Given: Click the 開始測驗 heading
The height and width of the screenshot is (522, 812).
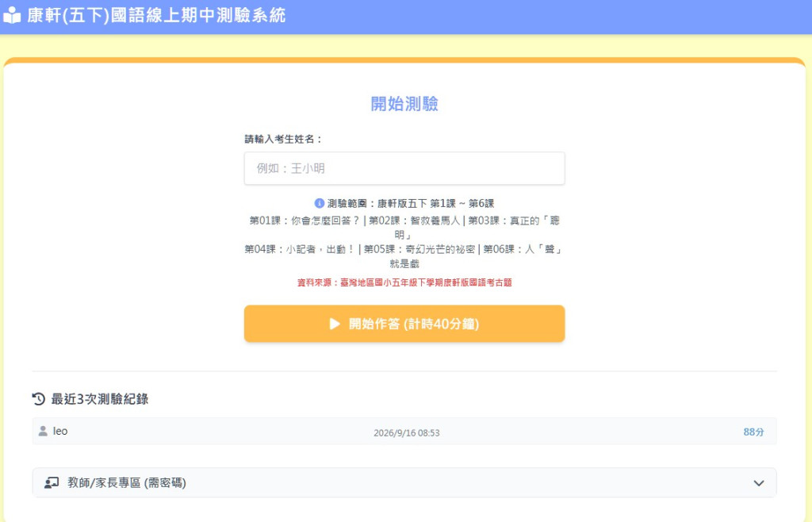Looking at the screenshot, I should click(404, 104).
